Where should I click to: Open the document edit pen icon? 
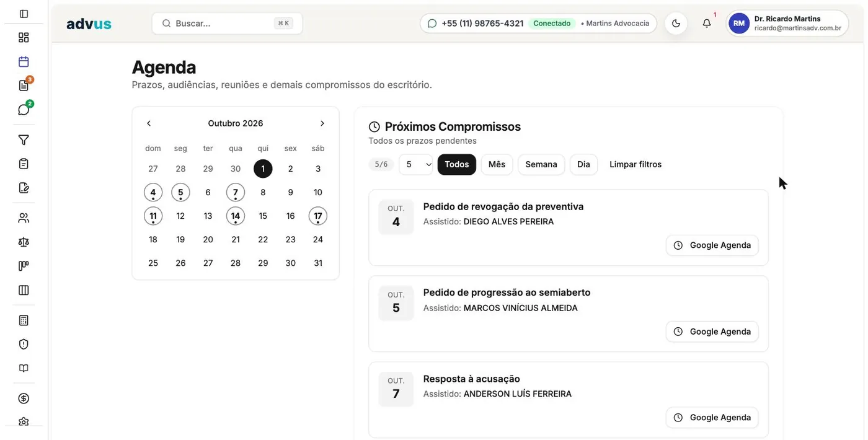pyautogui.click(x=24, y=188)
